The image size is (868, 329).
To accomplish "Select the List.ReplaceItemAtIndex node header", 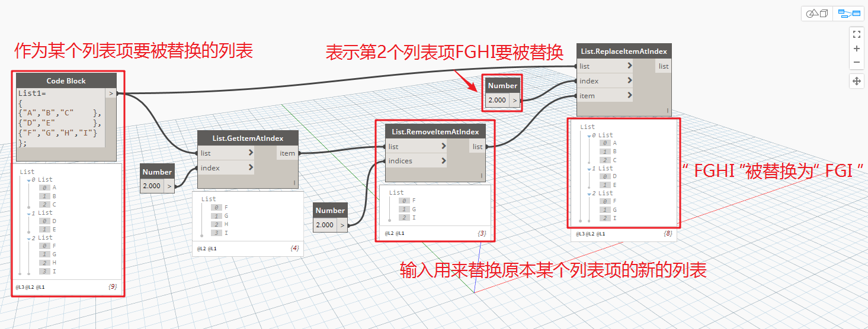I will [624, 51].
